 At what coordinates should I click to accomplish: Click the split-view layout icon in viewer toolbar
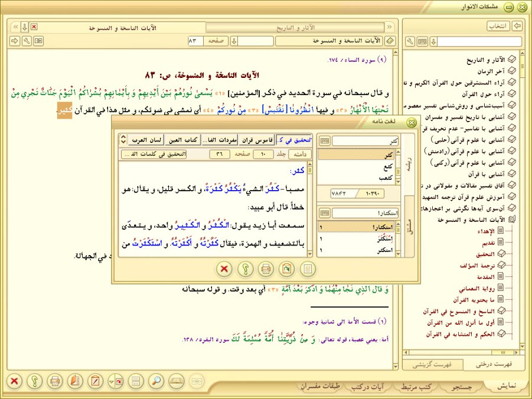click(38, 41)
